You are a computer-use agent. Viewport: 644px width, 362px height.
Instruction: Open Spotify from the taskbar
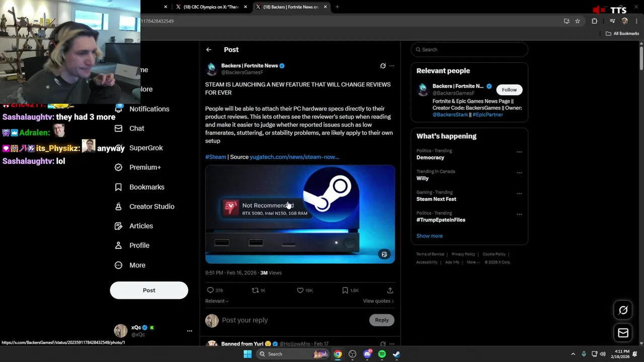(x=382, y=354)
